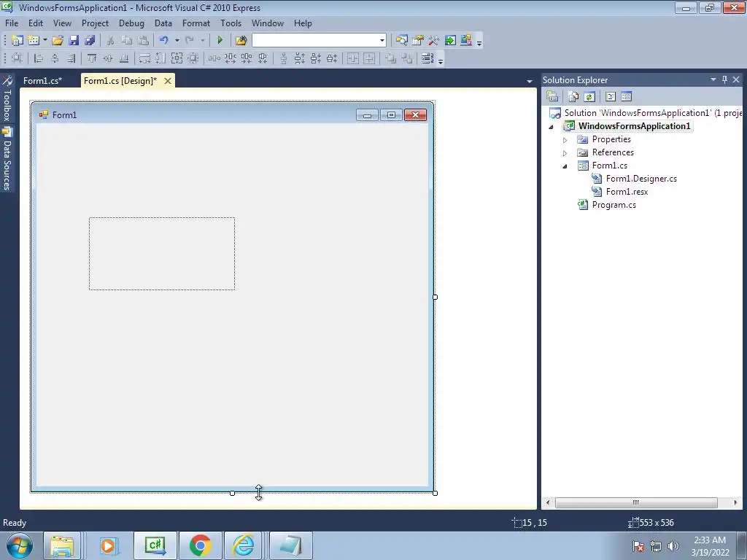
Task: Click the Tab Order icon
Action: coord(427,58)
